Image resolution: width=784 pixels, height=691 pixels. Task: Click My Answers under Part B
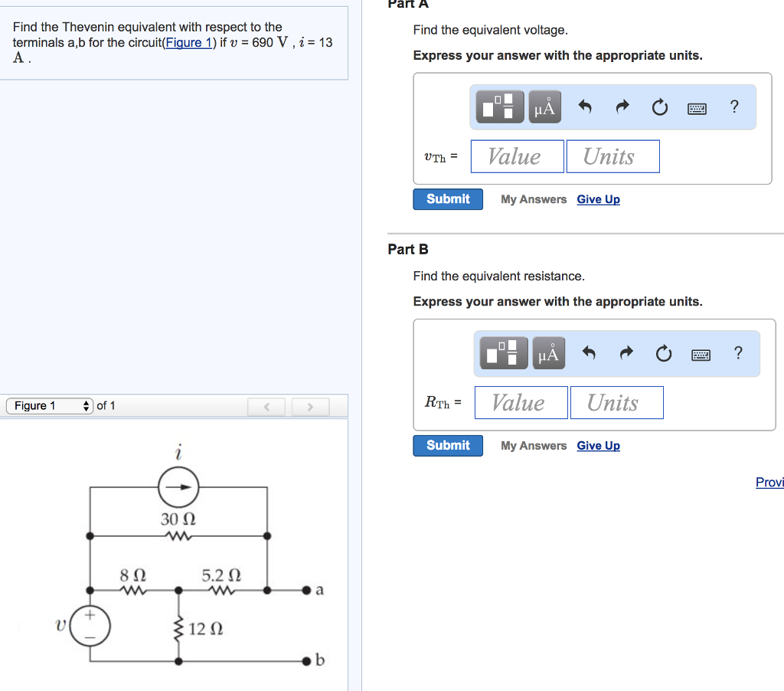click(x=533, y=445)
